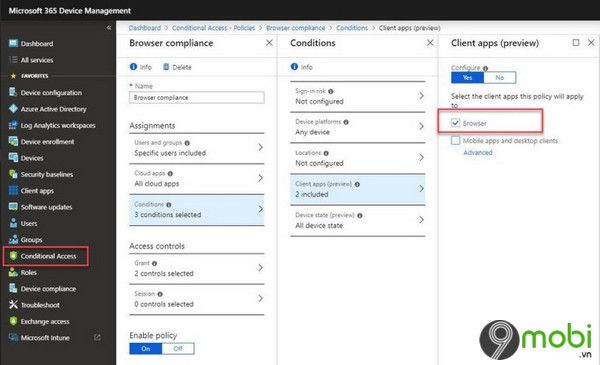Screen dimensions: 600x365
Task: Set Configure toggle to No
Action: [x=500, y=78]
